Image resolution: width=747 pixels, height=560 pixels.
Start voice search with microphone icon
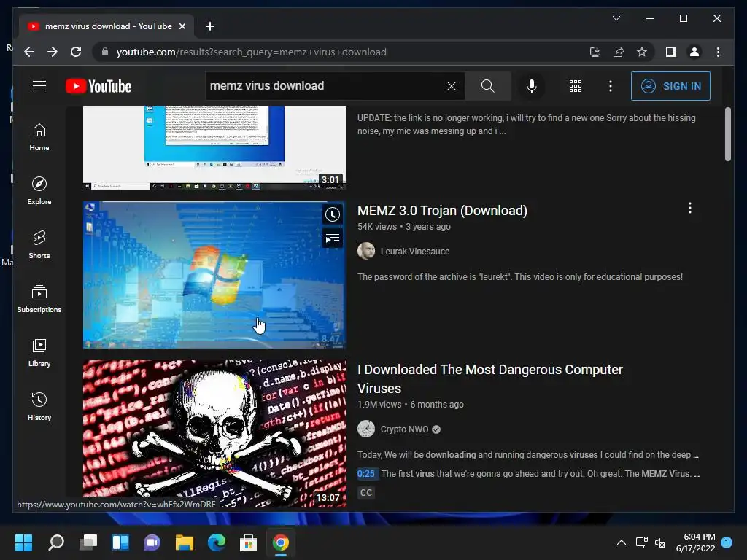pos(532,86)
